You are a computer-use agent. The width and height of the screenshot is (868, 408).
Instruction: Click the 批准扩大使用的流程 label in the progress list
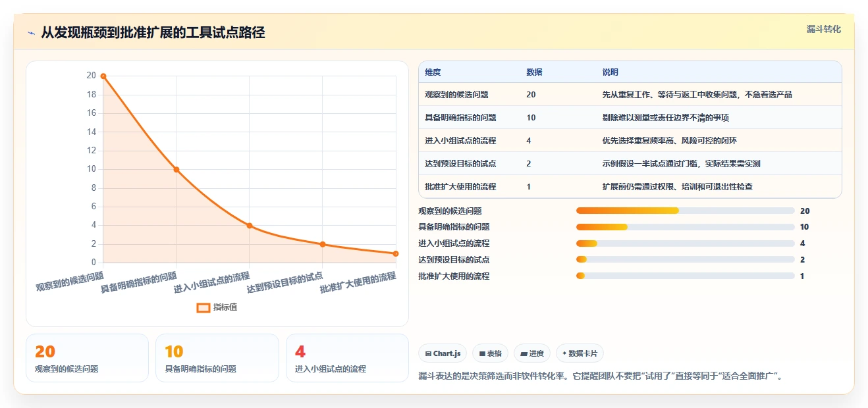tap(454, 276)
